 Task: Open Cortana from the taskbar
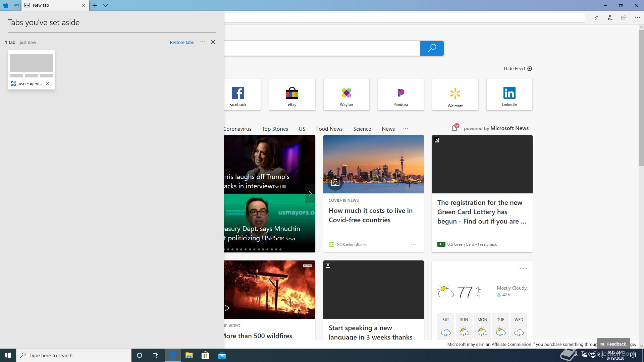pyautogui.click(x=140, y=355)
